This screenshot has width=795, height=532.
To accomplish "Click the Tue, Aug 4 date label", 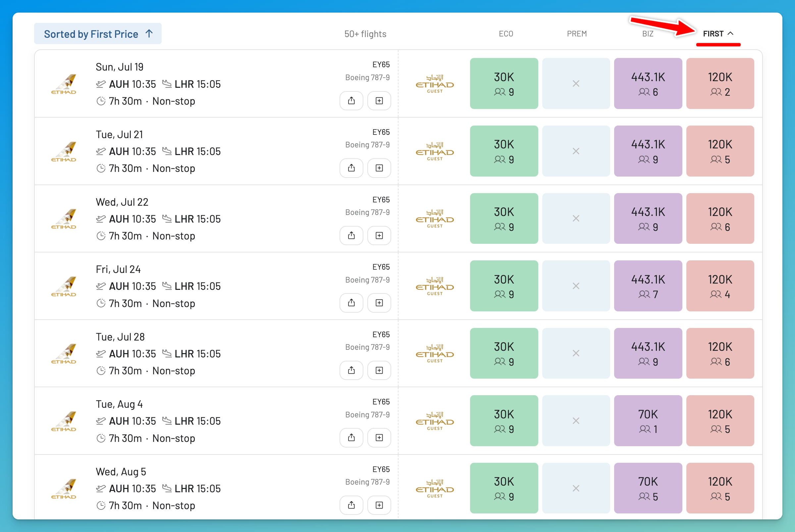I will 119,404.
